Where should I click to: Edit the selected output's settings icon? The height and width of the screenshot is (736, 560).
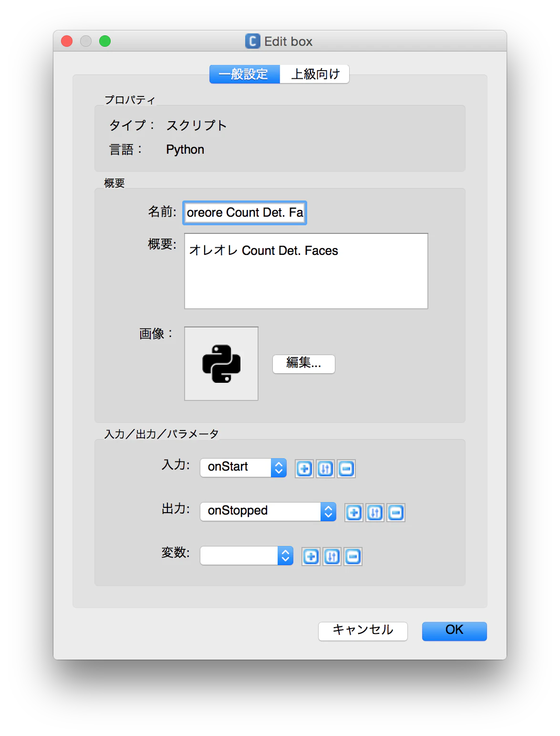375,513
